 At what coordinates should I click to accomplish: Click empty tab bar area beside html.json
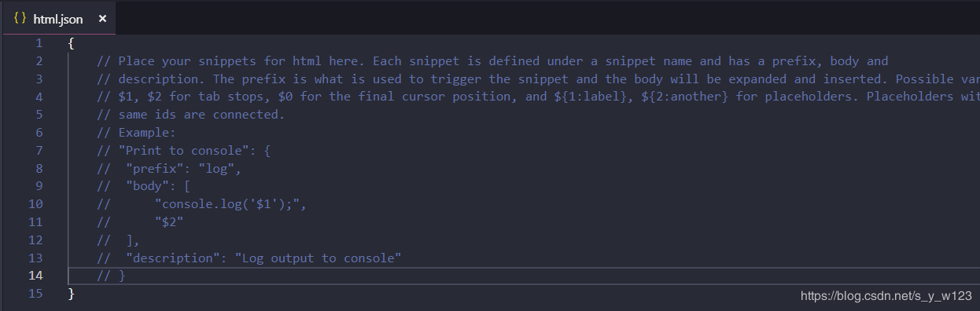[x=548, y=18]
